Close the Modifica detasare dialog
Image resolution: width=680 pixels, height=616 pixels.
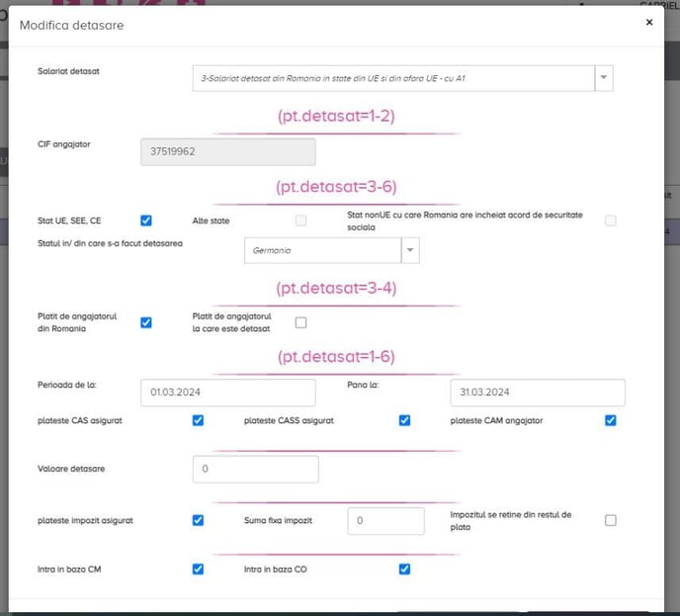coord(649,21)
